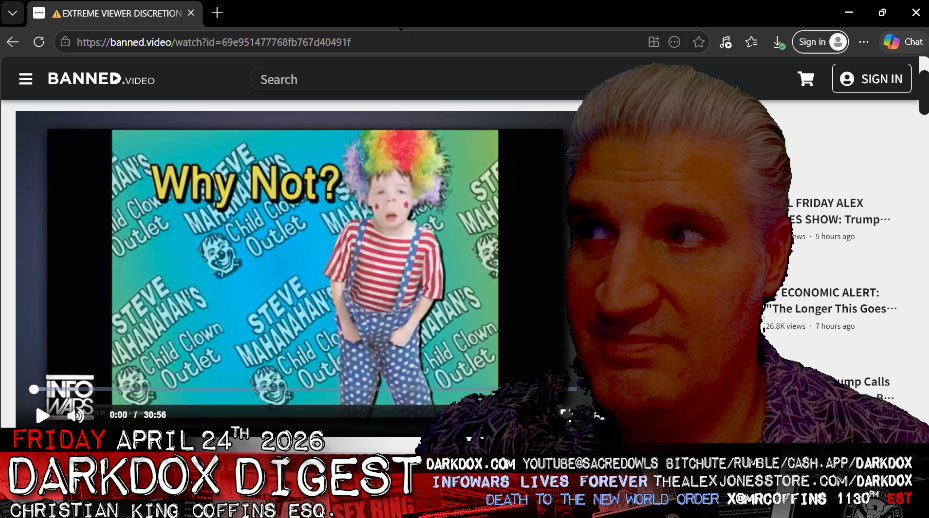
Task: Click the browser back arrow
Action: 13,42
